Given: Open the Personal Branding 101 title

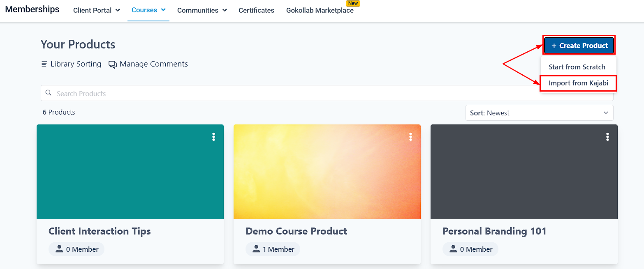Looking at the screenshot, I should (x=494, y=231).
